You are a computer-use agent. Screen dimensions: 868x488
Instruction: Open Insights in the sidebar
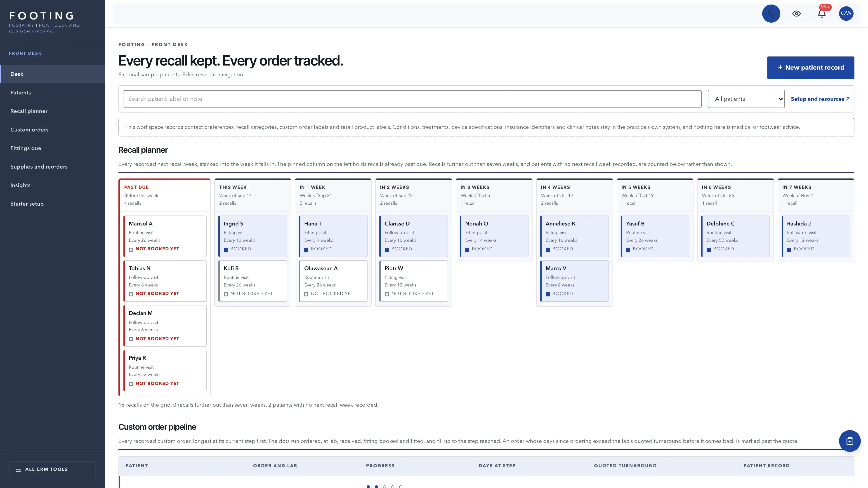[x=52, y=185]
